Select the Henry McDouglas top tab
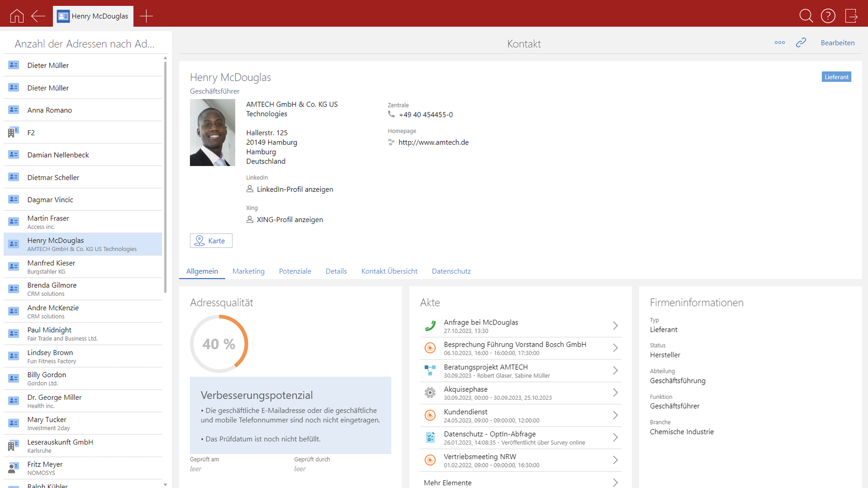Image resolution: width=868 pixels, height=488 pixels. tap(93, 16)
